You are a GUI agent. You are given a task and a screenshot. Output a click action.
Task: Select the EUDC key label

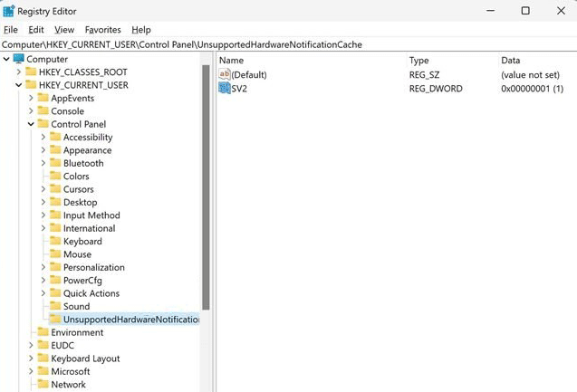[x=63, y=345]
